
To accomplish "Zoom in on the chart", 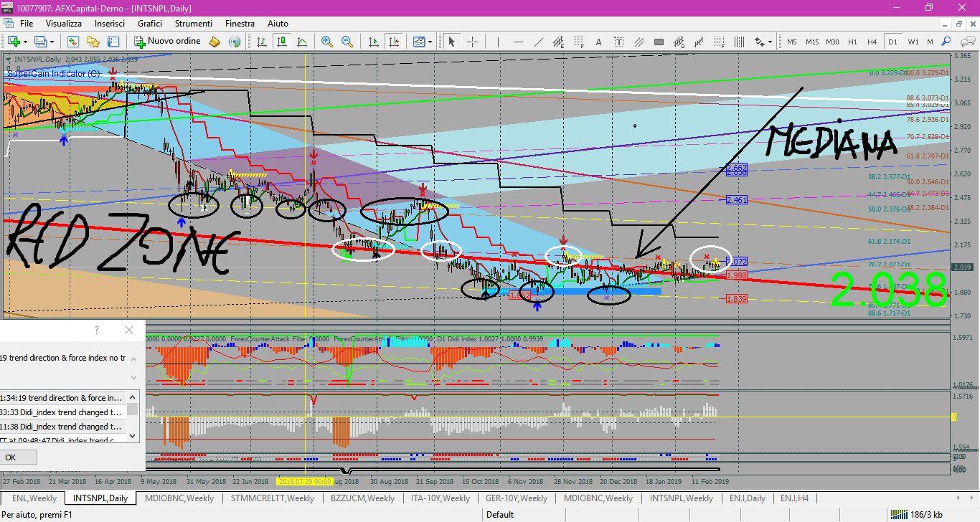I will point(327,42).
